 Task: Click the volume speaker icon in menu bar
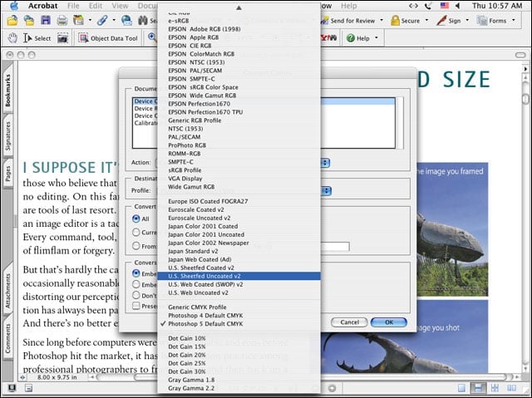point(457,6)
